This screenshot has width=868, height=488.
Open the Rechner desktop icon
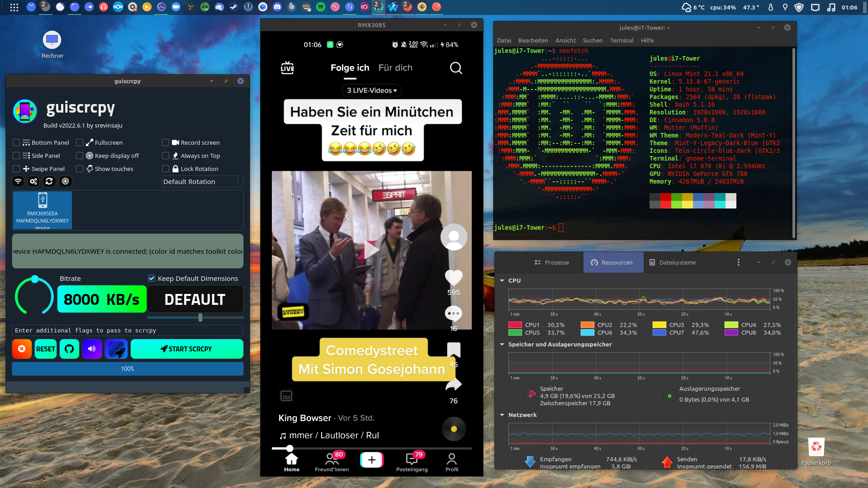point(52,45)
